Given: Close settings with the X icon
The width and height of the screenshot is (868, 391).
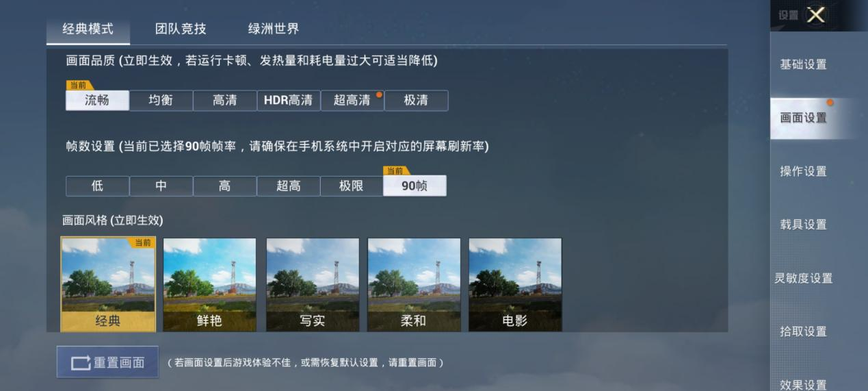Looking at the screenshot, I should (x=816, y=14).
